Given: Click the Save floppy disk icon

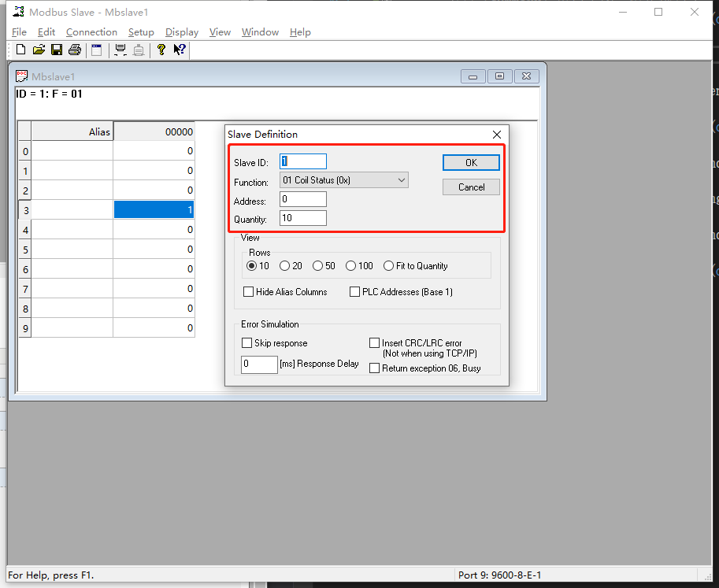Looking at the screenshot, I should (57, 50).
